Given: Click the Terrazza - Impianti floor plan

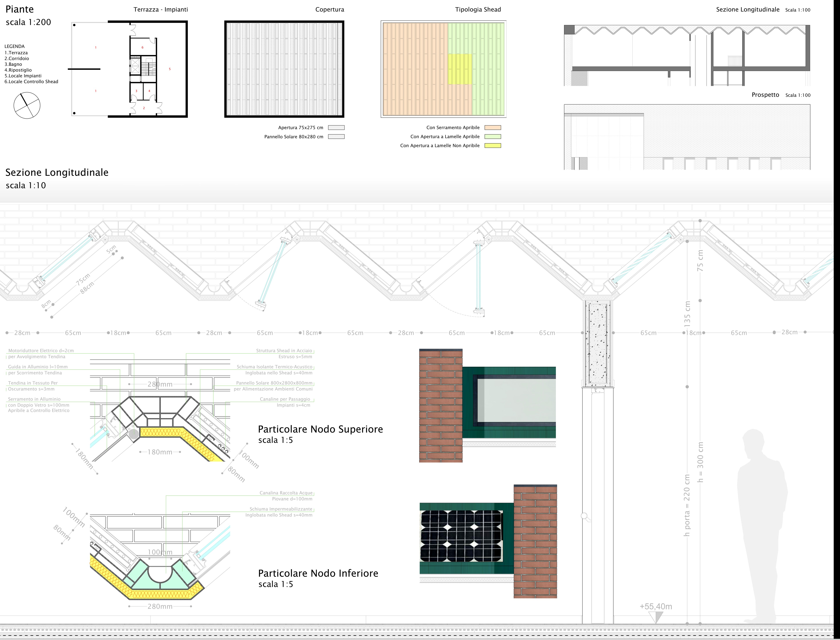Looking at the screenshot, I should (x=129, y=69).
